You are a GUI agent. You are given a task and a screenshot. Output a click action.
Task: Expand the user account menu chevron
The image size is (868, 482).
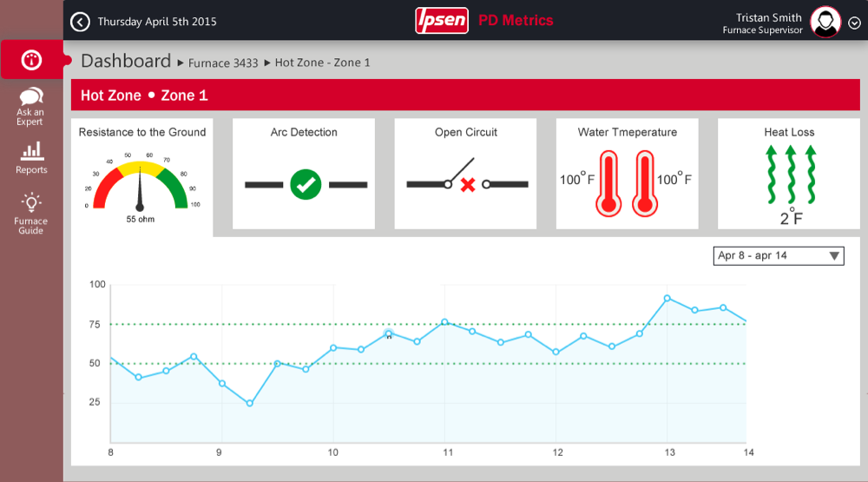pos(854,23)
